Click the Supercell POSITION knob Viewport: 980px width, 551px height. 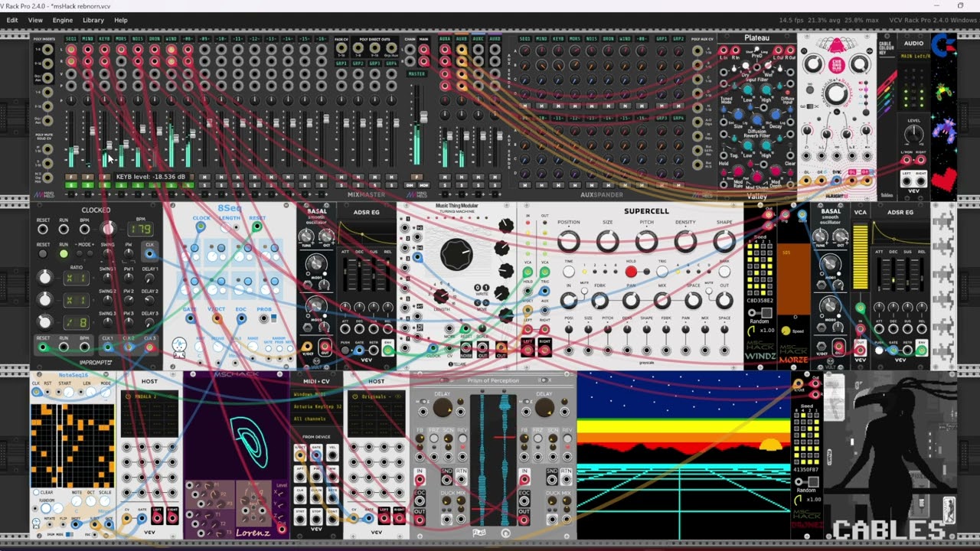[569, 242]
